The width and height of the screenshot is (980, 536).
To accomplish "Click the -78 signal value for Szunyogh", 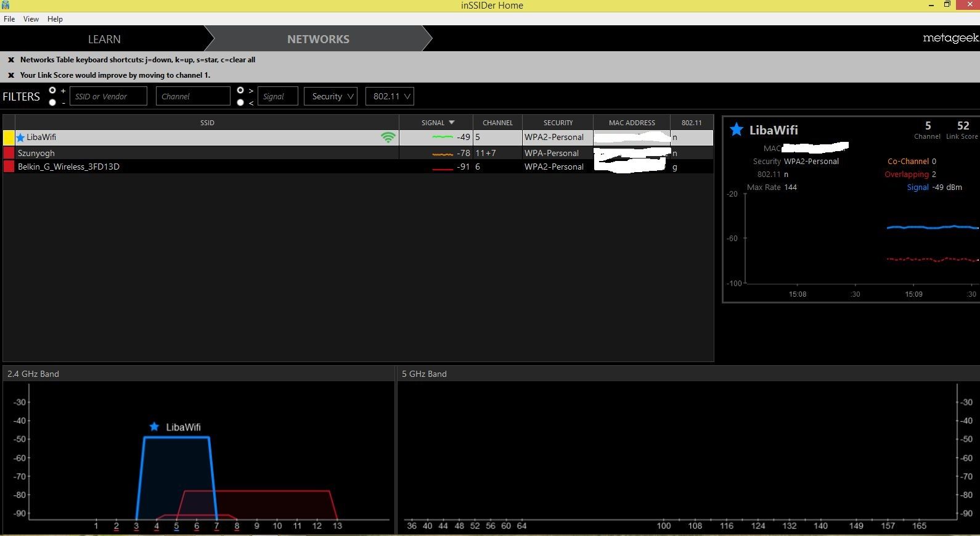I will (x=463, y=153).
